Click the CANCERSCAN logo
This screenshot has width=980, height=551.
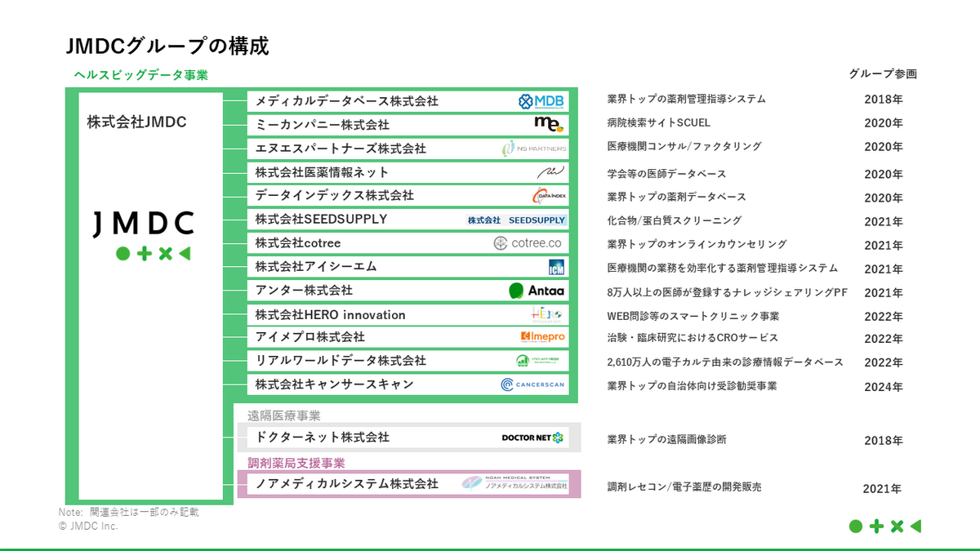point(533,384)
